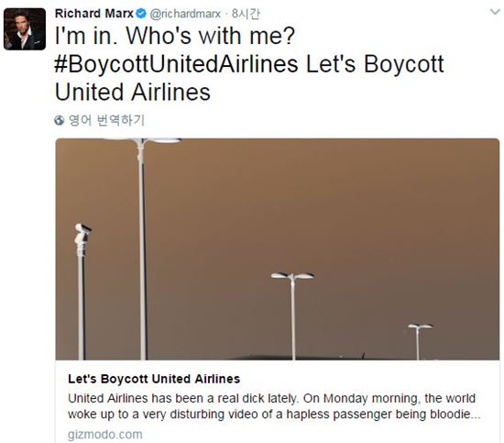504x443 pixels.
Task: Click the blue verified badge
Action: coord(141,14)
